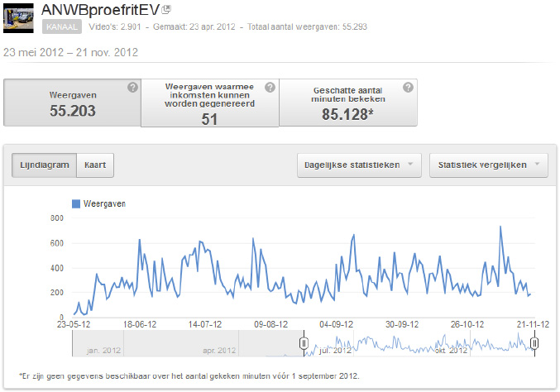This screenshot has width=560, height=392.
Task: Select the Weergaven waarmee inkomsten metric card
Action: 209,103
